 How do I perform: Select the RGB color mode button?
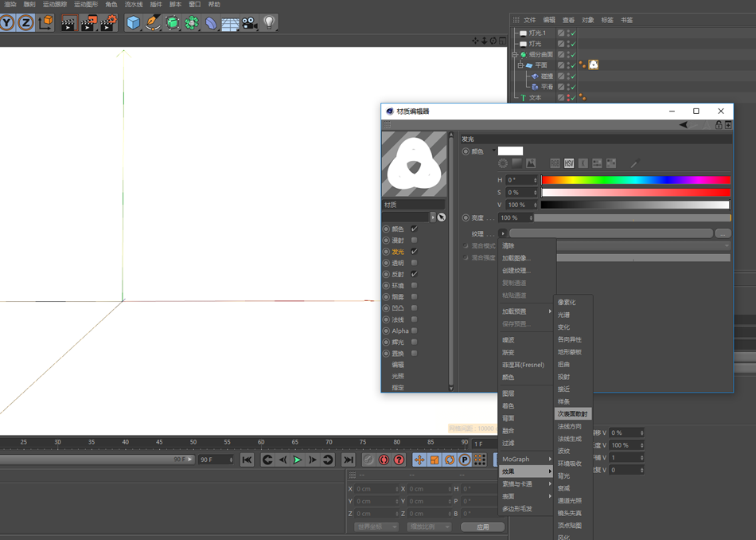(x=555, y=163)
